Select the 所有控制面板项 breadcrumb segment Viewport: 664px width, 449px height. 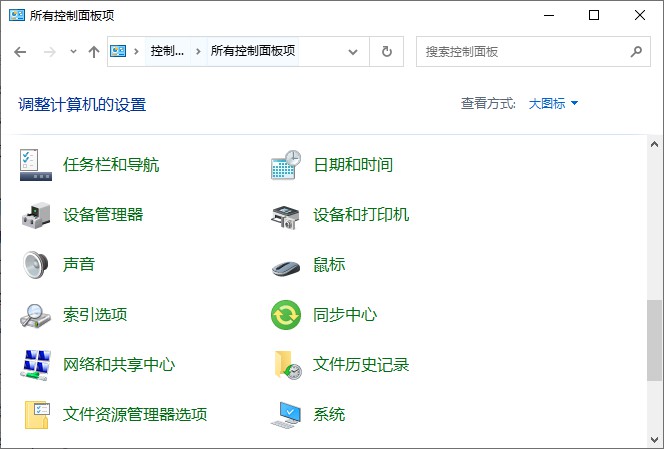tap(252, 51)
